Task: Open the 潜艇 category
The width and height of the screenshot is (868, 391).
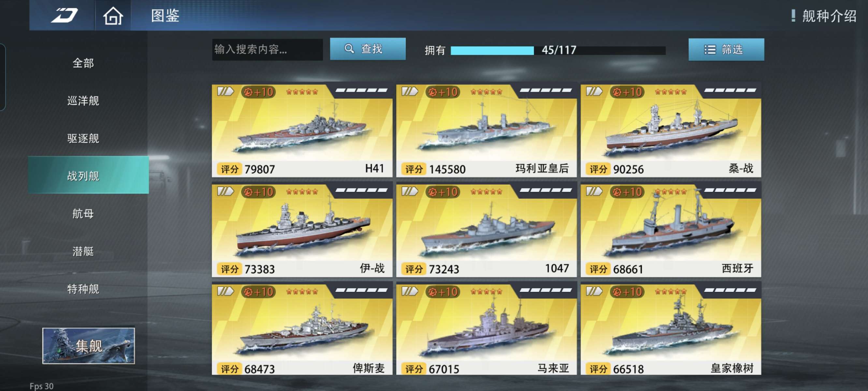Action: click(x=83, y=252)
